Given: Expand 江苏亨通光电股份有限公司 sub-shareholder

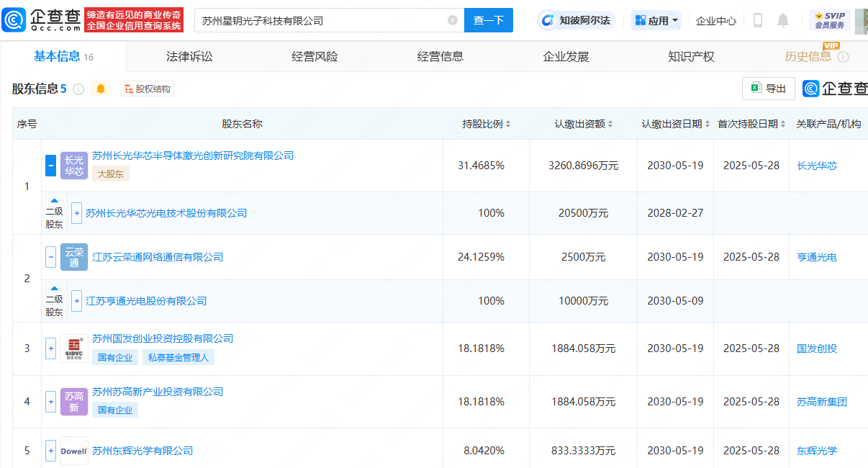Looking at the screenshot, I should [76, 301].
